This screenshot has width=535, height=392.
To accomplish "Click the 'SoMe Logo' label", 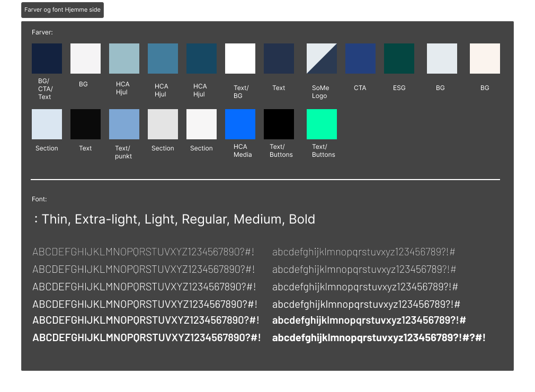I will tap(320, 92).
